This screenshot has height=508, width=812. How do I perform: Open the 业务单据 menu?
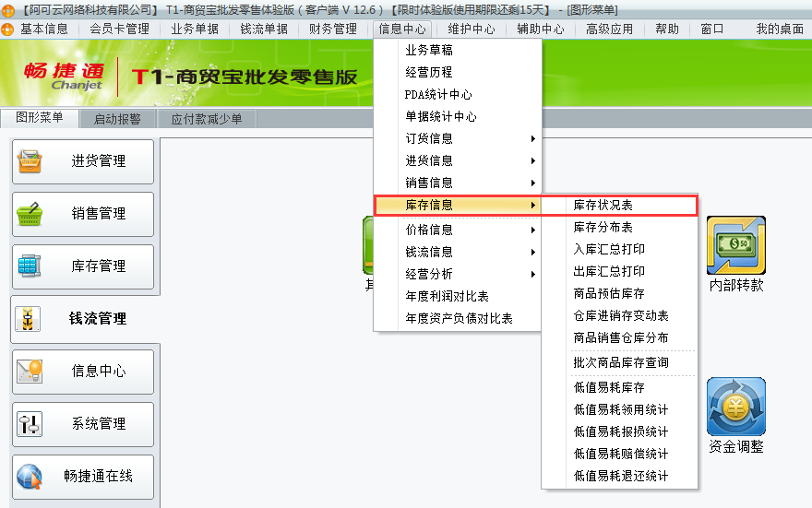(195, 29)
